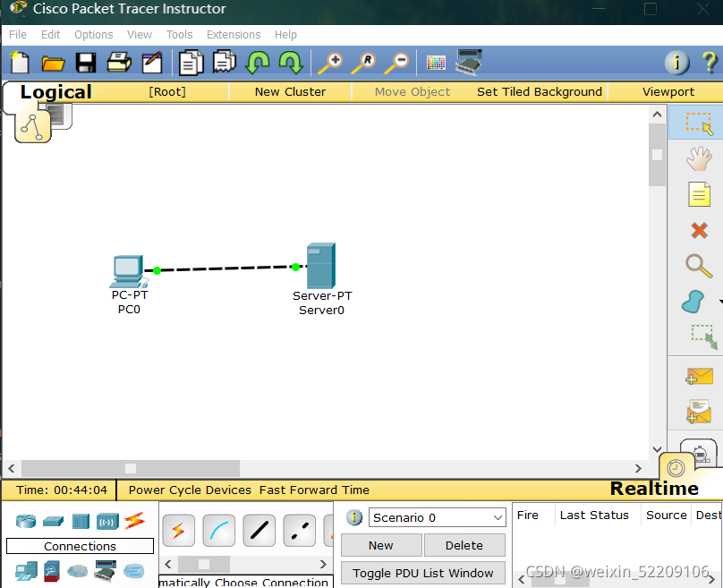Click the workspace horizontal scrollbar right arrow
The image size is (723, 588).
coord(638,469)
